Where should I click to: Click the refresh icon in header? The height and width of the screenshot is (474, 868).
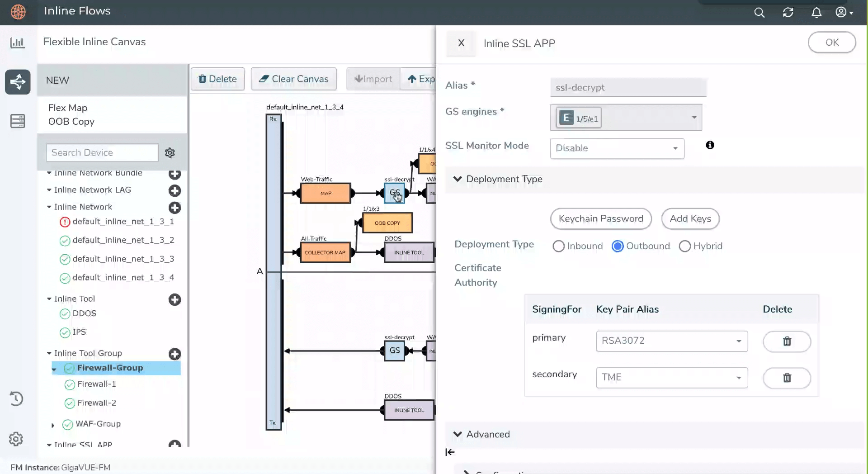click(x=788, y=12)
